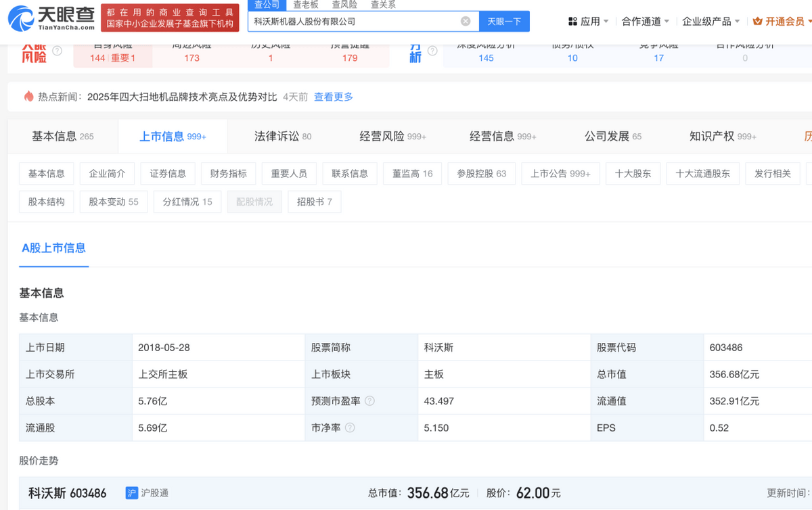
Task: Open the 经营风险 999+ tab
Action: (392, 137)
